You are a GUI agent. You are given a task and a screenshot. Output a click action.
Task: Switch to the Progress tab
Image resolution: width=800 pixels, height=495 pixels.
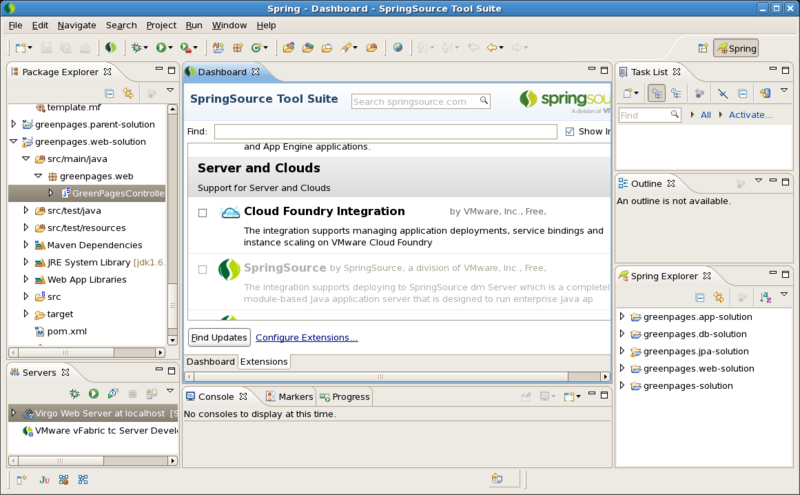click(x=344, y=397)
